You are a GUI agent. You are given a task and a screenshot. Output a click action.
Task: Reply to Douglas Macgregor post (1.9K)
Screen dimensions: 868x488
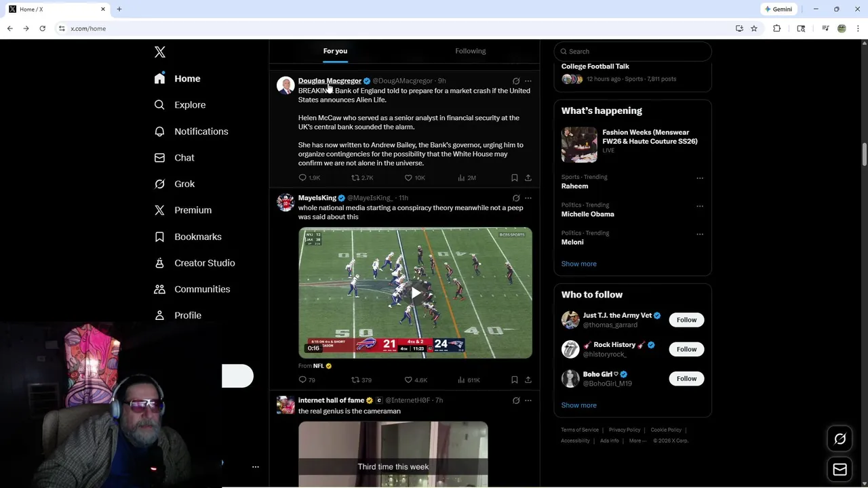309,178
